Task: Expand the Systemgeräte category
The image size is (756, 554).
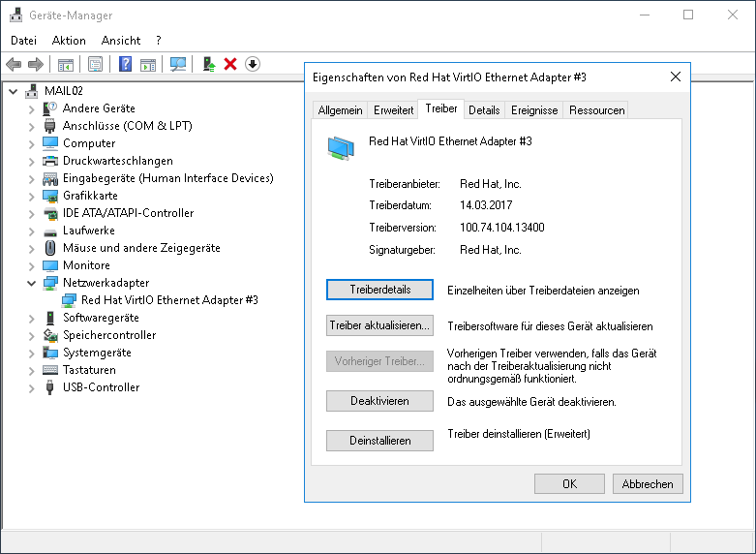Action: (33, 353)
